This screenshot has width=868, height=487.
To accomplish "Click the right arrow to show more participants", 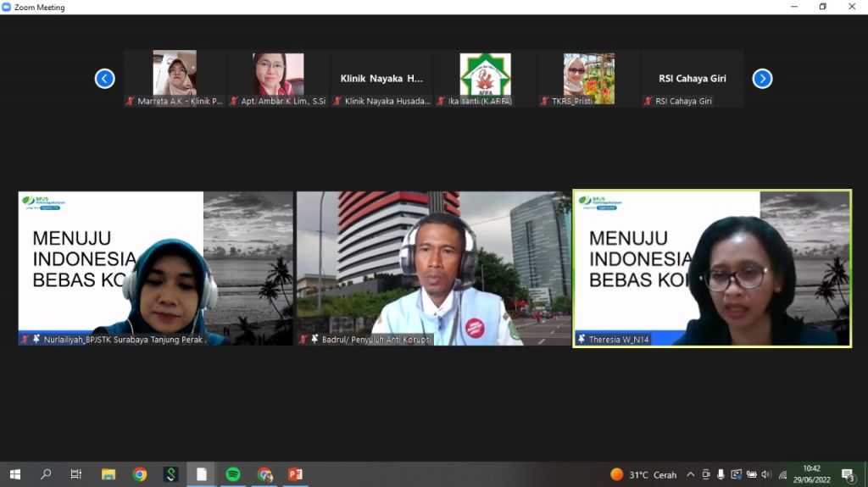I will pos(762,79).
